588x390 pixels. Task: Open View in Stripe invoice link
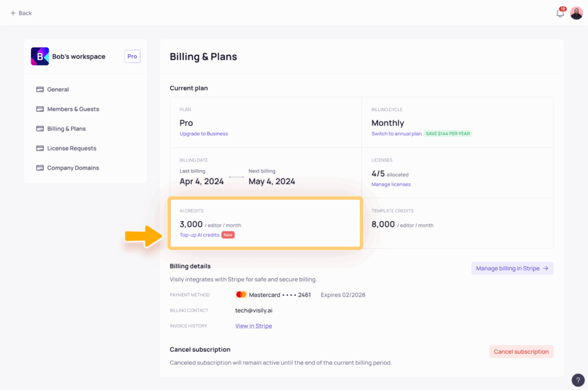253,326
